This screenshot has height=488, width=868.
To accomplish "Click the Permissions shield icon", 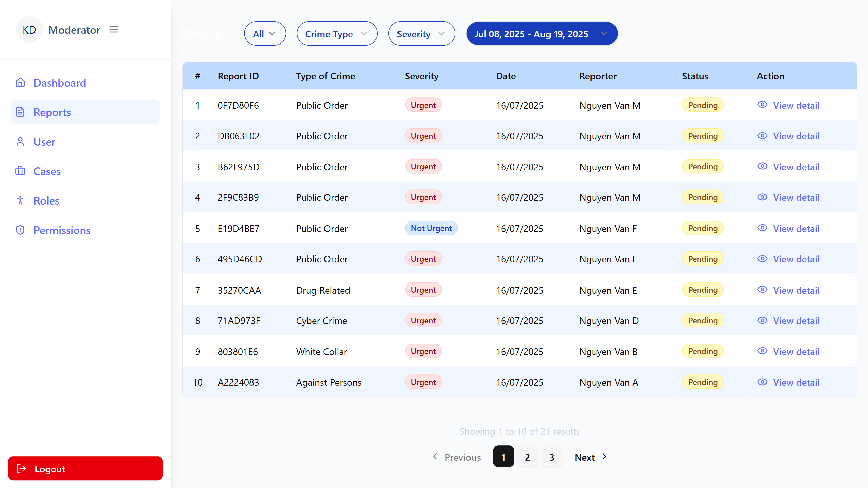I will click(20, 230).
